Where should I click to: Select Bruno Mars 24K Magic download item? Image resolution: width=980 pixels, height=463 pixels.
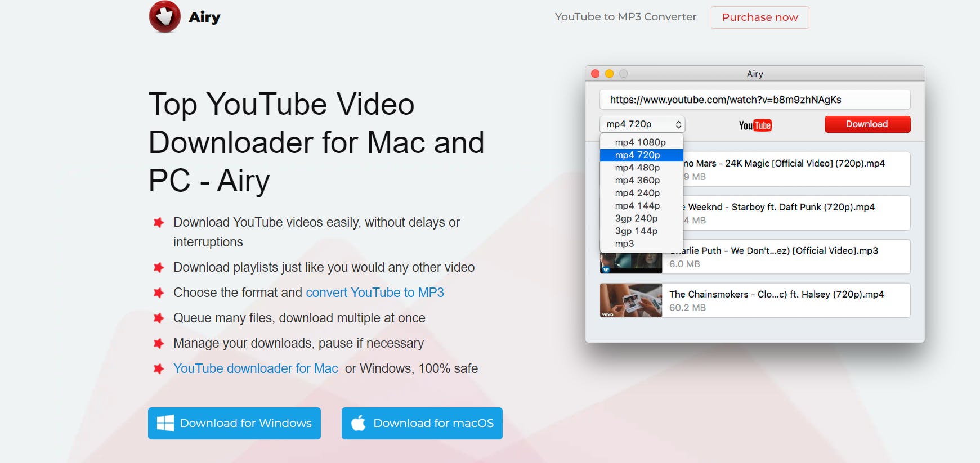(x=796, y=169)
